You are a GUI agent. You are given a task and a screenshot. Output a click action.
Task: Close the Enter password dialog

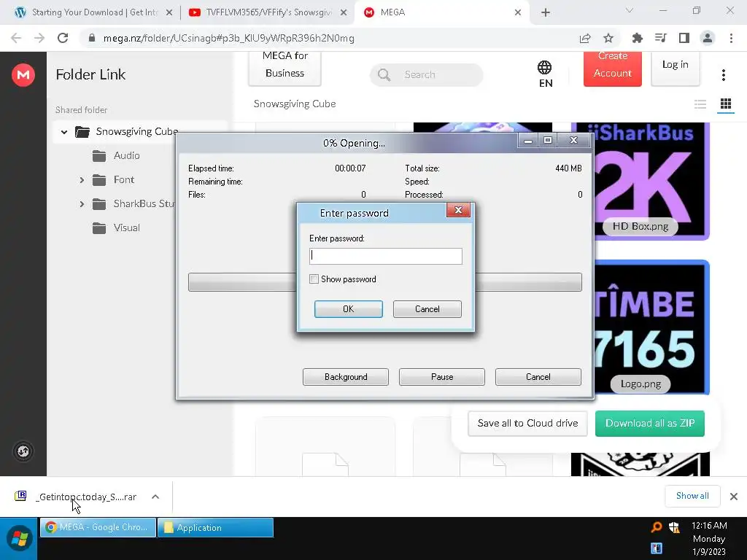(x=458, y=210)
